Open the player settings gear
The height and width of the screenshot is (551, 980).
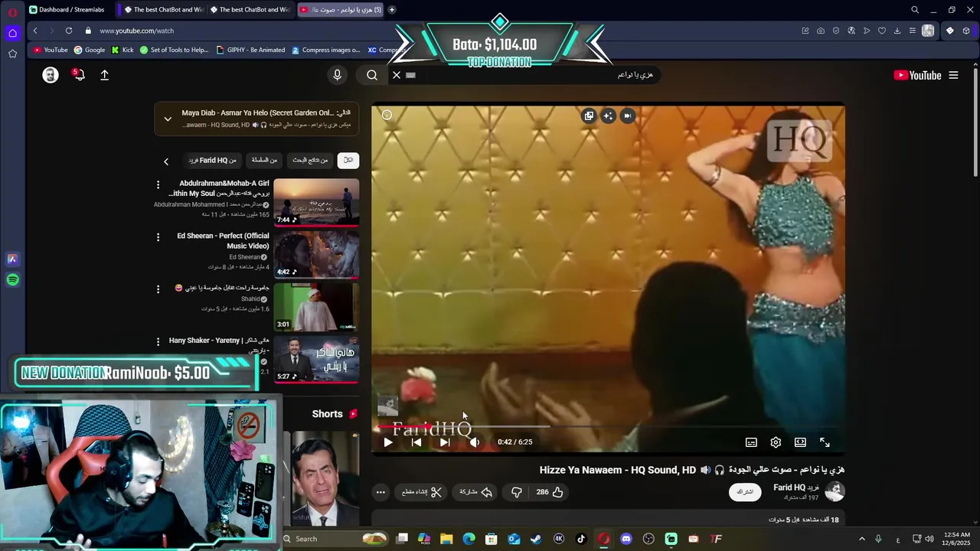tap(776, 442)
